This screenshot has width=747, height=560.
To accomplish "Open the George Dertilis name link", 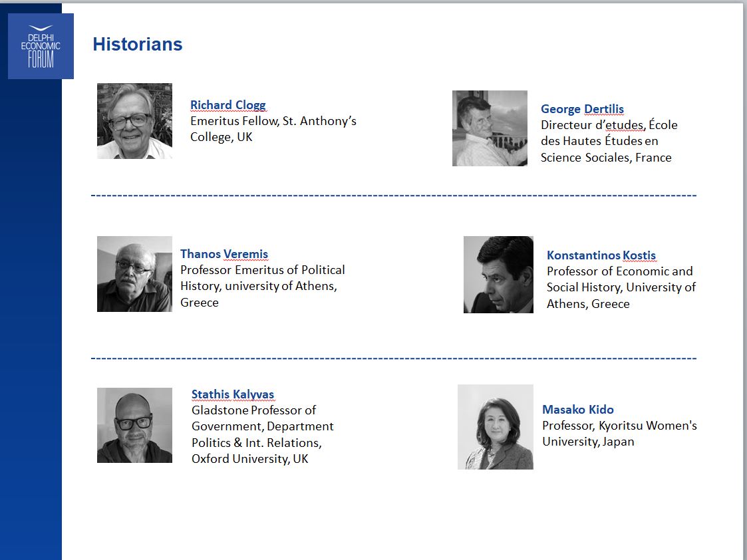I will (x=582, y=109).
